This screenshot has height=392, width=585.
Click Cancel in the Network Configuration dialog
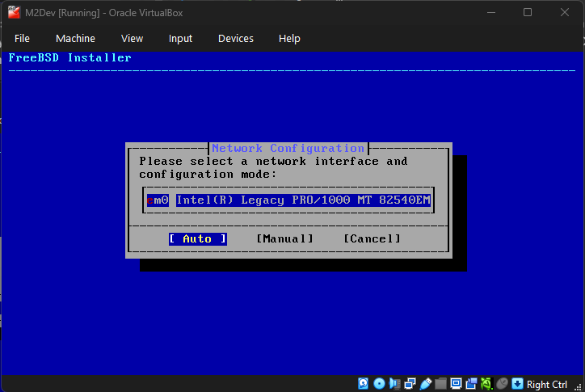(x=372, y=238)
